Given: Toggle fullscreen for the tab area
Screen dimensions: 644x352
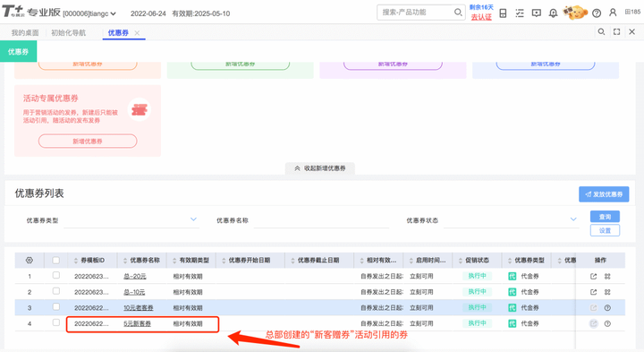Looking at the screenshot, I should click(616, 31).
